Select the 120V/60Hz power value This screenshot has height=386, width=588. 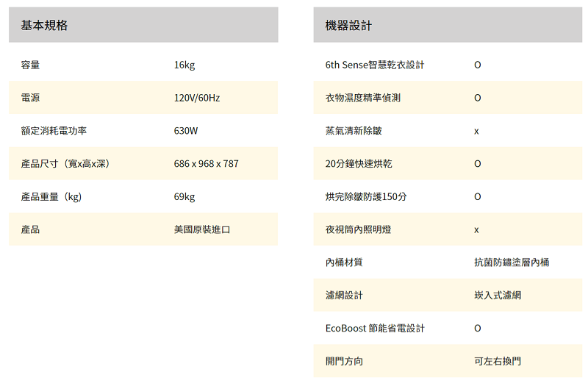(x=197, y=98)
